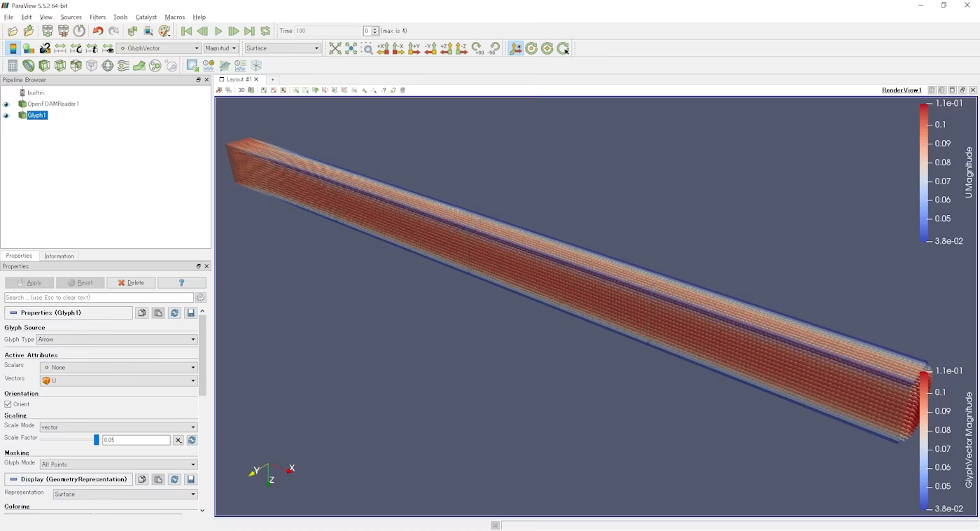Click the Reset button
980x531 pixels.
point(80,283)
